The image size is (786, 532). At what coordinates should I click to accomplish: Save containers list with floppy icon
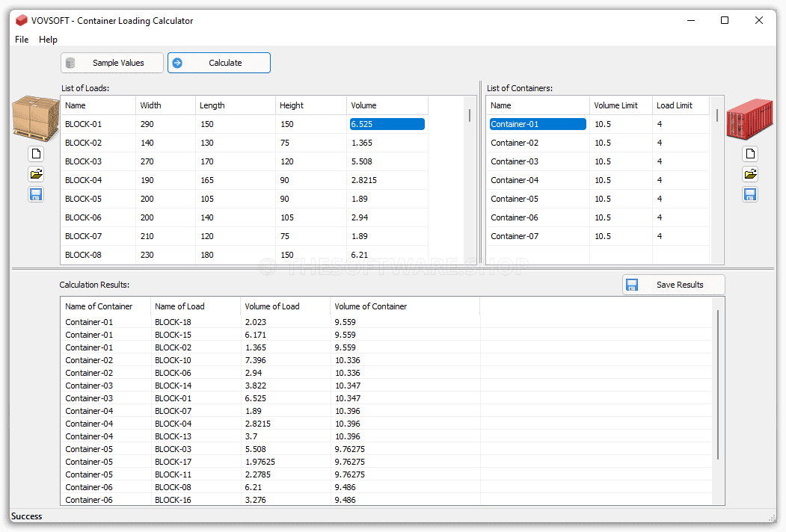[750, 194]
